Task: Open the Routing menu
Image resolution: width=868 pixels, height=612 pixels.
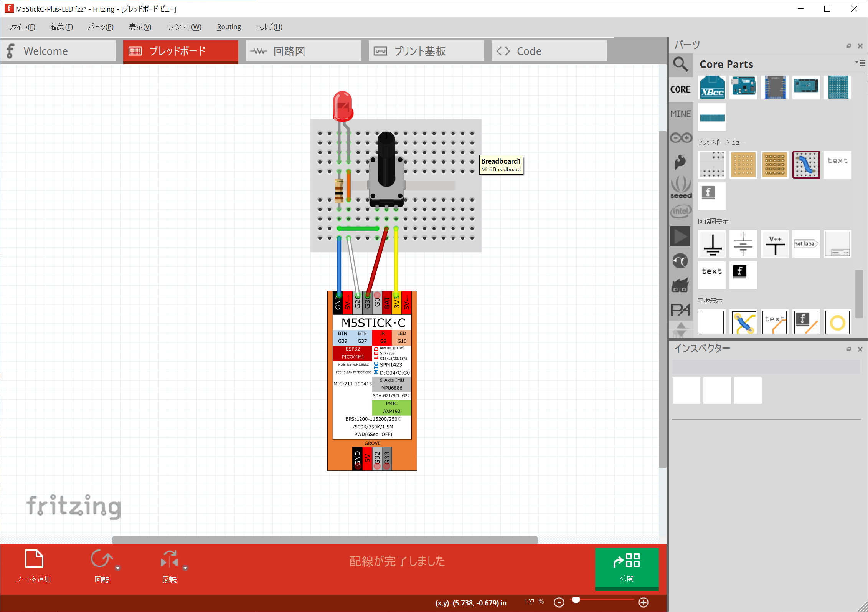Action: [x=229, y=27]
